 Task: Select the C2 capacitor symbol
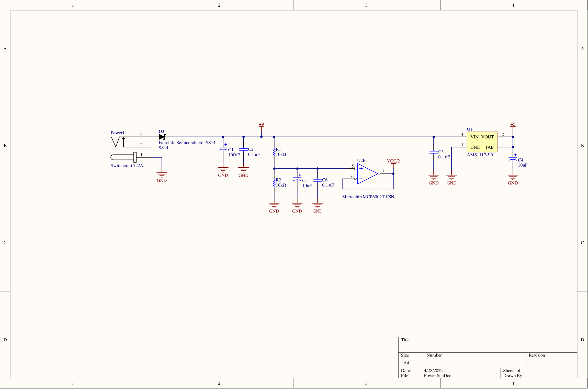[243, 149]
